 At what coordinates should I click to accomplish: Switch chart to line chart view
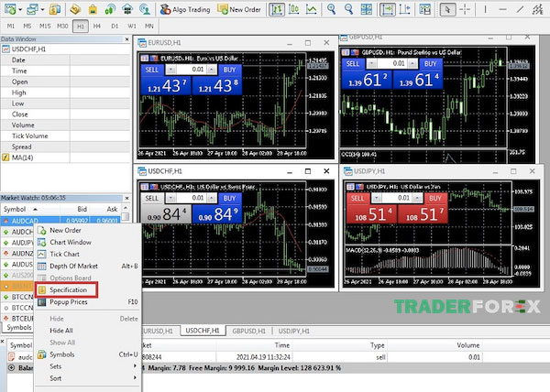click(x=311, y=9)
